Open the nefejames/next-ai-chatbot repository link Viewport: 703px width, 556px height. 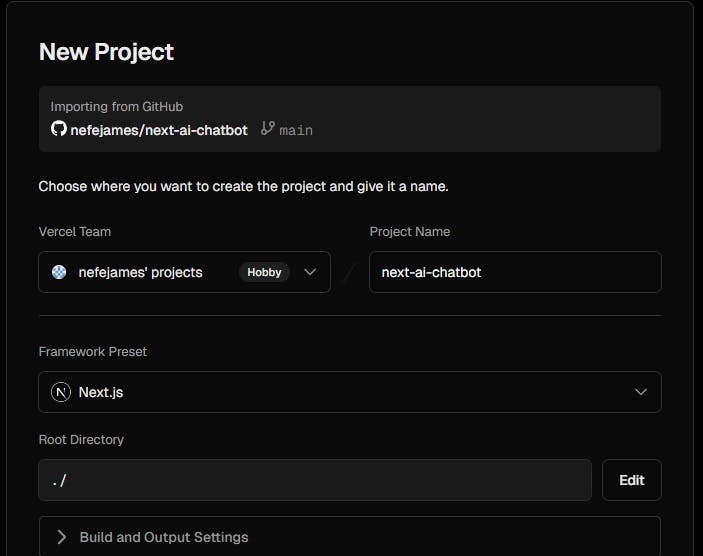pyautogui.click(x=158, y=130)
